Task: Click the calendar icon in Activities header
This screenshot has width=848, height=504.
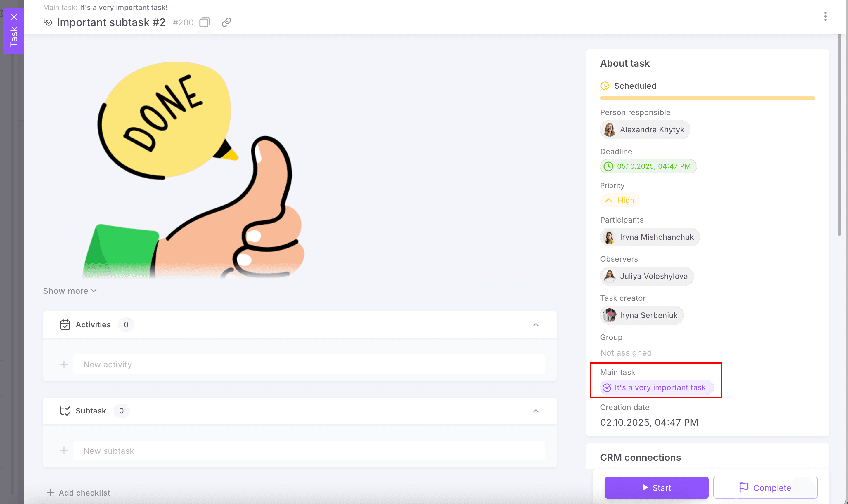Action: point(65,324)
